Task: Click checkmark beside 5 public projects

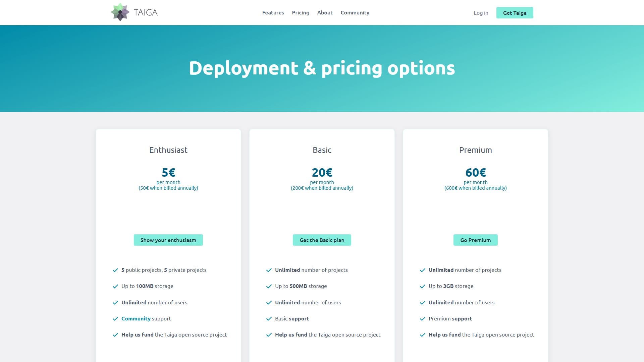Action: [x=115, y=270]
